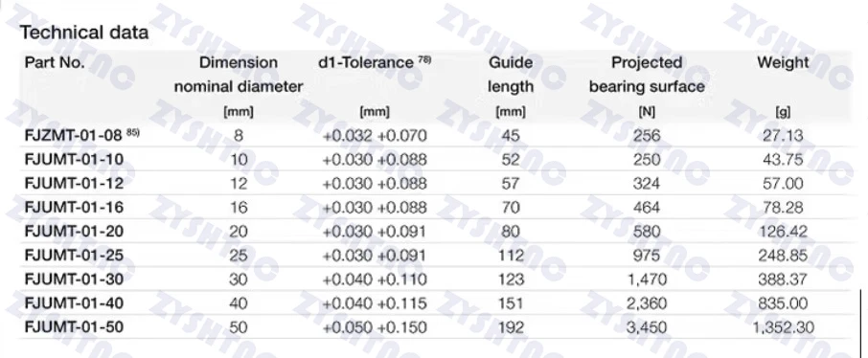Click weight value 1,352.30

(x=783, y=327)
